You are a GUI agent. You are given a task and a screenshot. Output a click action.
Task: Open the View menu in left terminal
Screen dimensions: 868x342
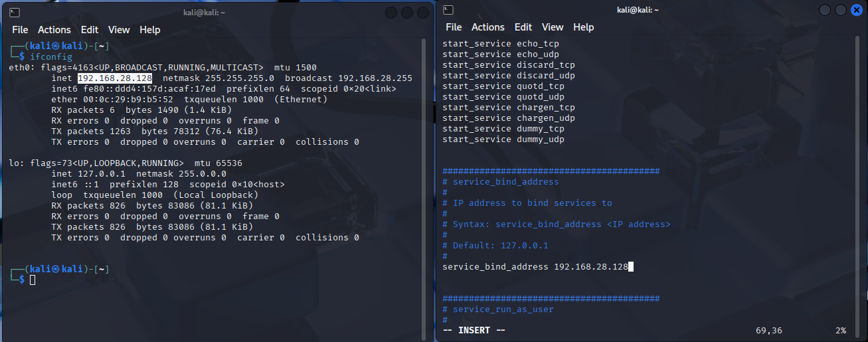pyautogui.click(x=119, y=30)
